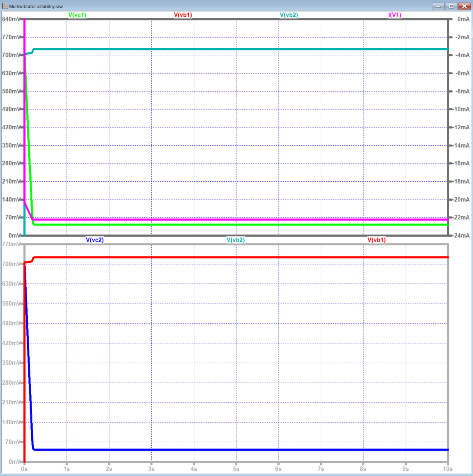Click the 10s time axis label
Viewport: 473px width, 476px height.
[448, 469]
